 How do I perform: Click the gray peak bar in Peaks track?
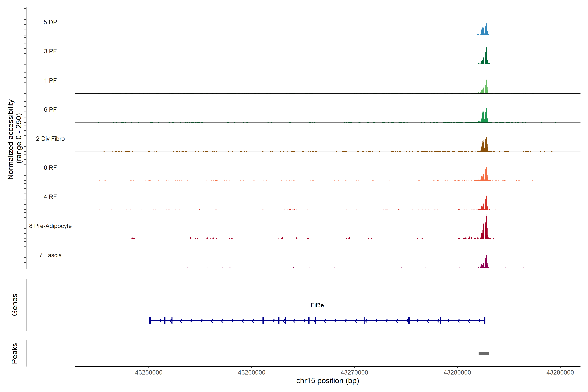[x=483, y=353]
